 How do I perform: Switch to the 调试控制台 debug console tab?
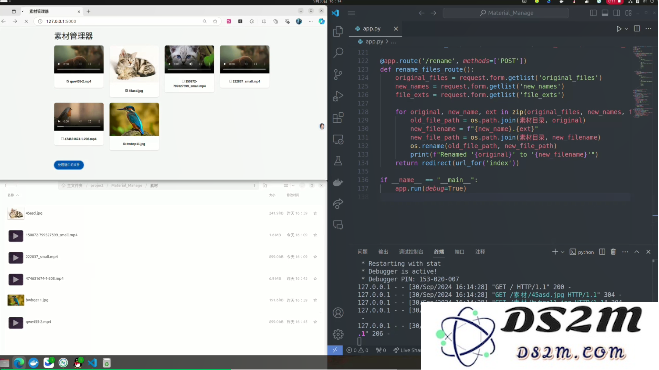click(411, 252)
